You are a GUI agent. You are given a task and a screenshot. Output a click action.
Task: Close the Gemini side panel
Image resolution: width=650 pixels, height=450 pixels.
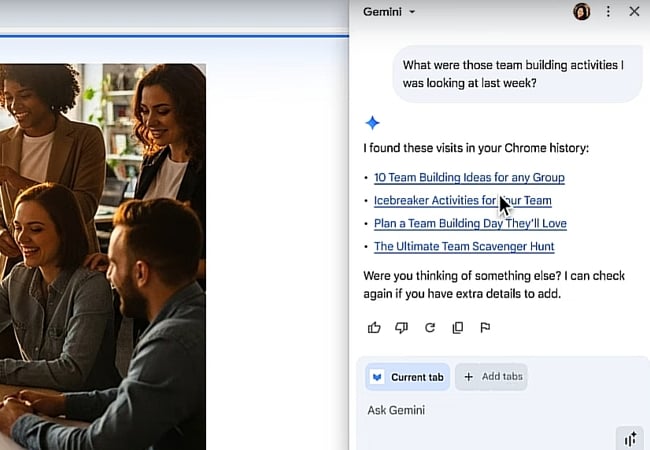[x=634, y=12]
